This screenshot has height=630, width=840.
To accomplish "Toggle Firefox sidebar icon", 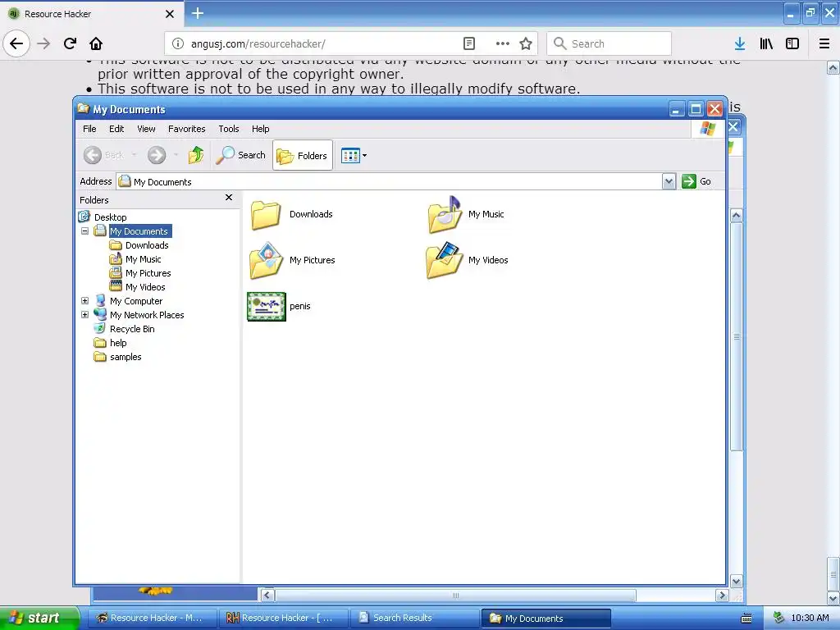I will coord(792,43).
